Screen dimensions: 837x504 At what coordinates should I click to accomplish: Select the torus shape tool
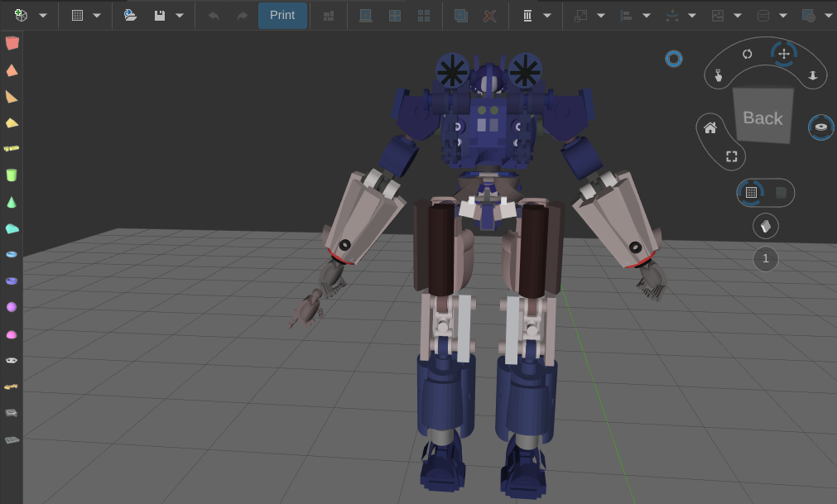pos(12,254)
